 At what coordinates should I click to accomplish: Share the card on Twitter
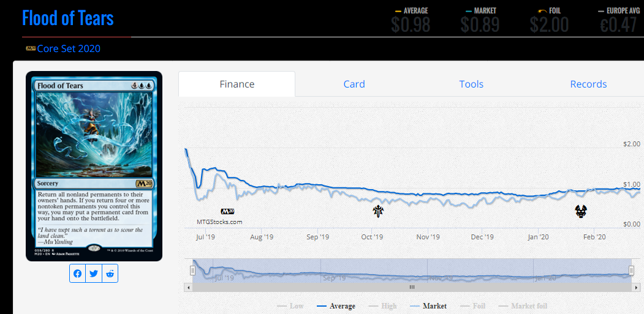pyautogui.click(x=94, y=274)
